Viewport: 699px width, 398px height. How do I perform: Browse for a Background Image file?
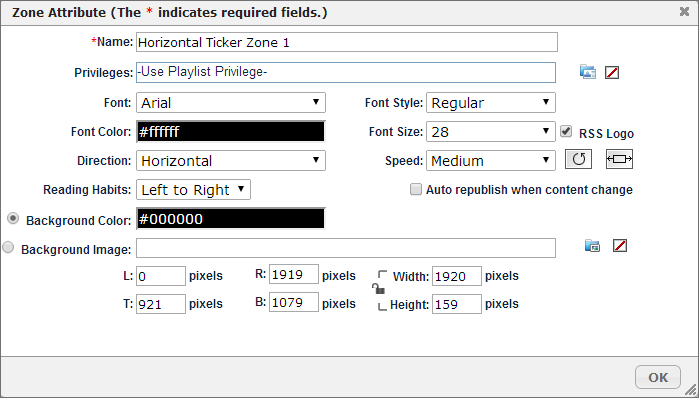[x=592, y=246]
